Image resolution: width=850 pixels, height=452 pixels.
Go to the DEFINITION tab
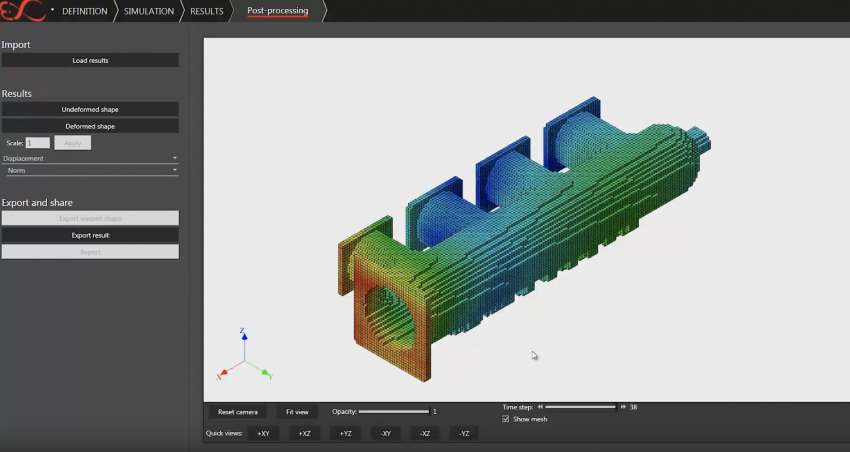coord(84,11)
